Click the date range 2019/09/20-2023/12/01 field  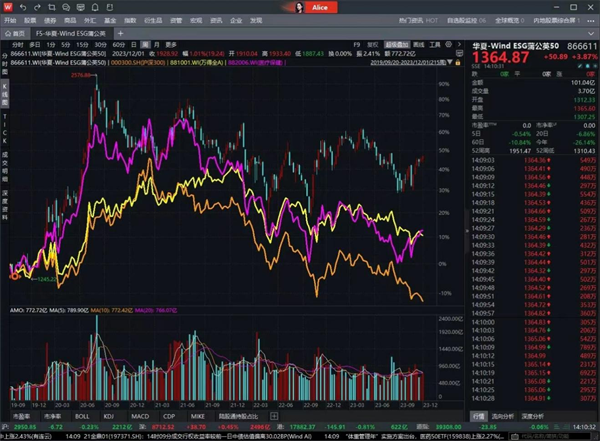pos(408,62)
